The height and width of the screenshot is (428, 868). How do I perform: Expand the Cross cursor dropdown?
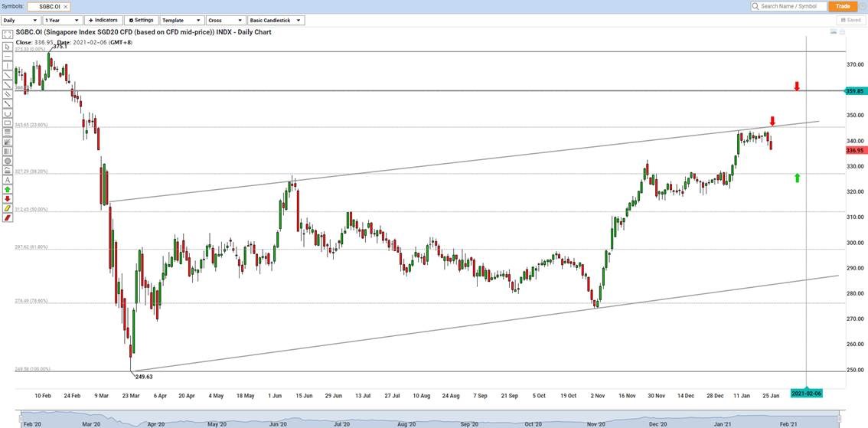point(226,20)
